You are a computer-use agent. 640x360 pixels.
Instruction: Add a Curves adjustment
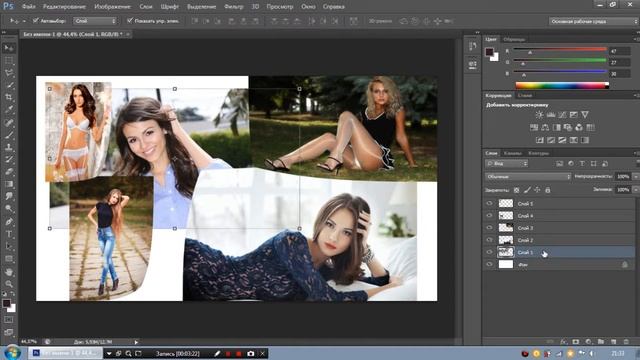coord(562,115)
